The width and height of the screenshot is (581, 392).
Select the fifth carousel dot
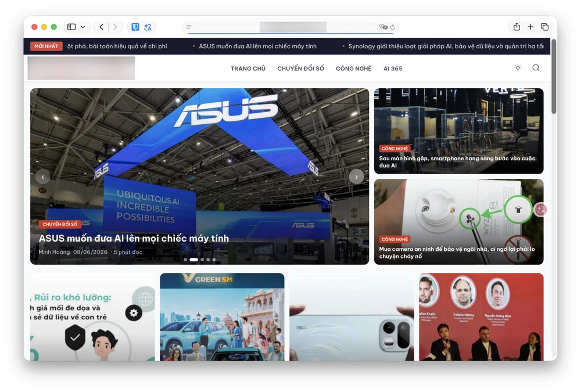pyautogui.click(x=214, y=260)
